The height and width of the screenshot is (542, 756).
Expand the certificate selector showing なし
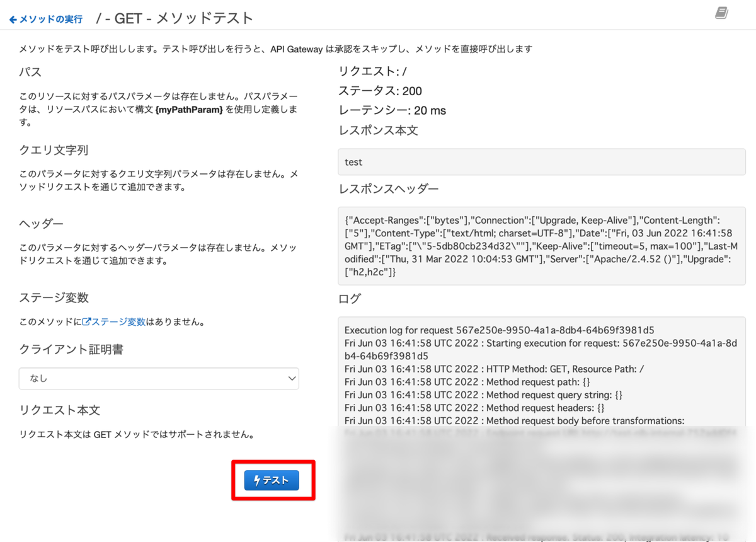(x=159, y=378)
